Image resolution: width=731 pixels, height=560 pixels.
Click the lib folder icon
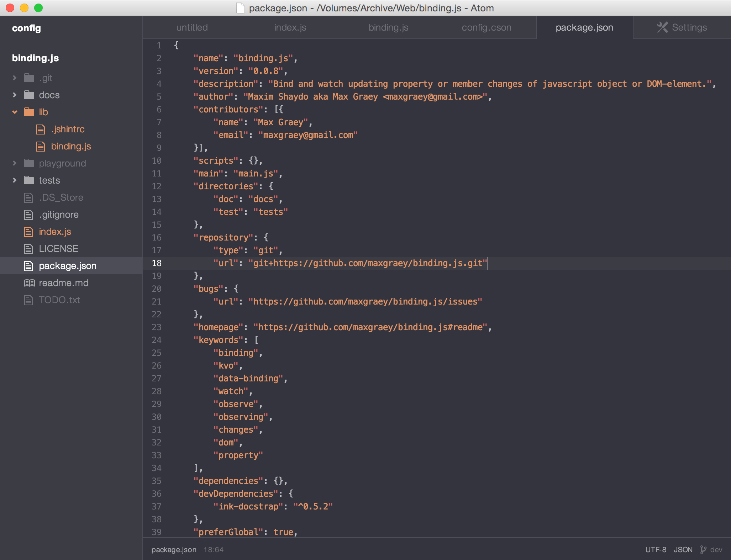[x=29, y=112]
